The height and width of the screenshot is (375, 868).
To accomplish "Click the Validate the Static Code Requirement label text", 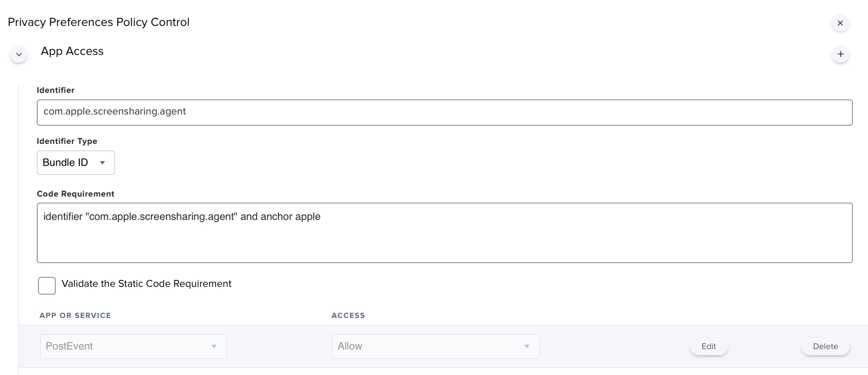I will click(147, 284).
